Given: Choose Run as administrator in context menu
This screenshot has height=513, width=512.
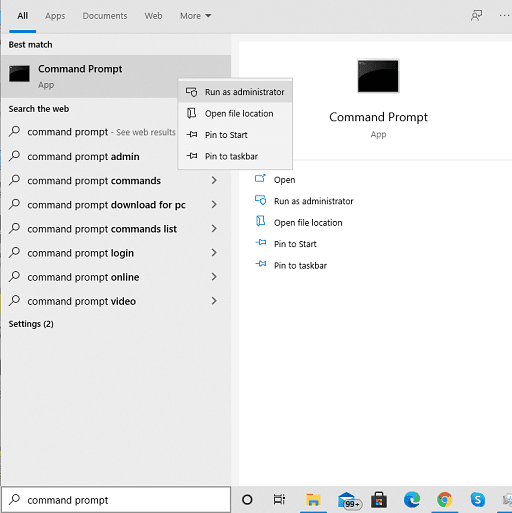Looking at the screenshot, I should coord(235,92).
